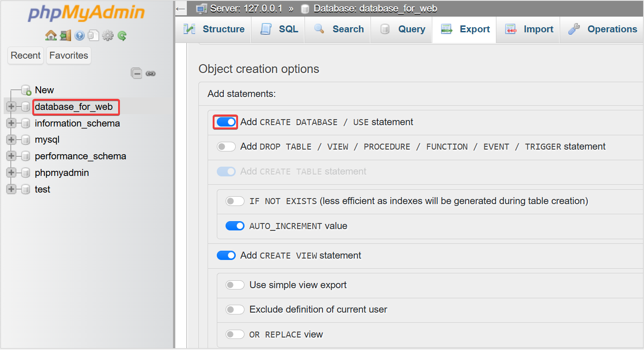644x350 pixels.
Task: Disable the AUTO_INCREMENT value toggle
Action: (x=235, y=226)
